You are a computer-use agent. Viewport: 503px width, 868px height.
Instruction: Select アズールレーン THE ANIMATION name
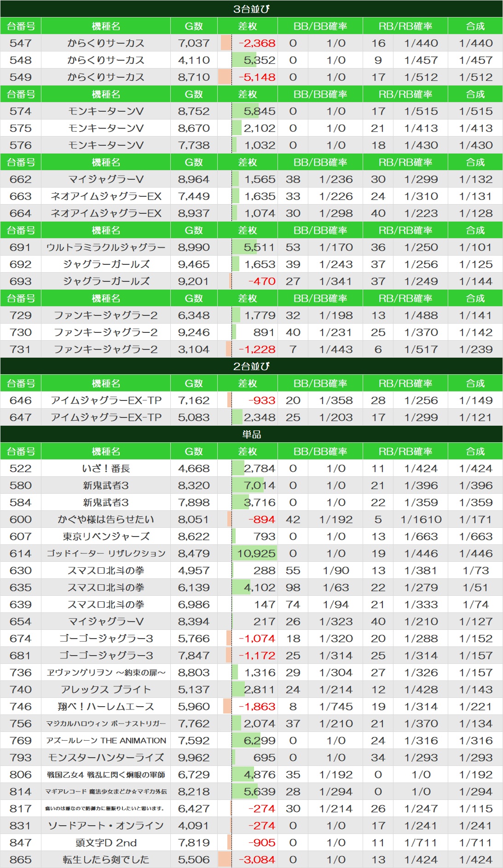[x=106, y=741]
